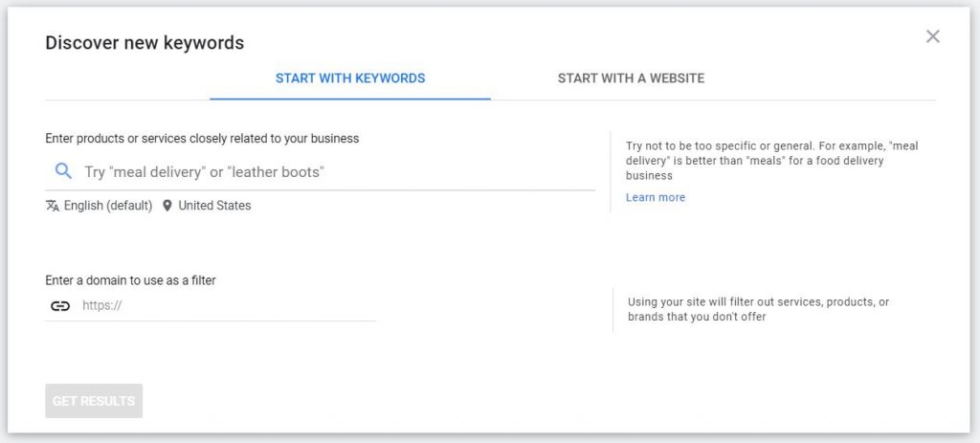This screenshot has height=443, width=980.
Task: Close the Discover new keywords dialog
Action: click(x=933, y=36)
